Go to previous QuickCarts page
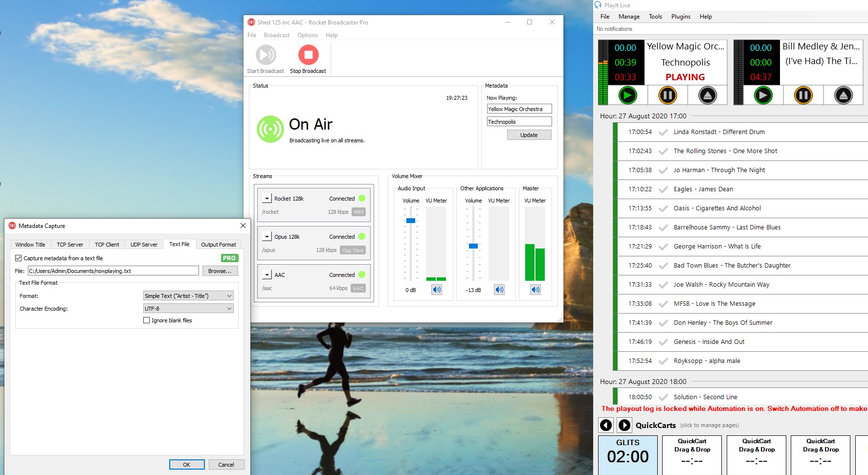 [x=606, y=425]
